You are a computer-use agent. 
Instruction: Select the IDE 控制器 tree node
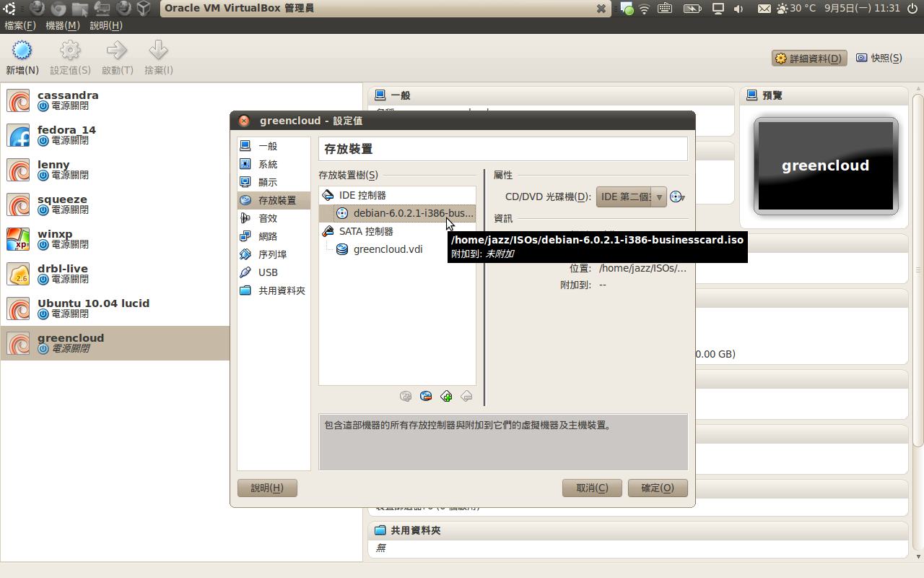[397, 195]
